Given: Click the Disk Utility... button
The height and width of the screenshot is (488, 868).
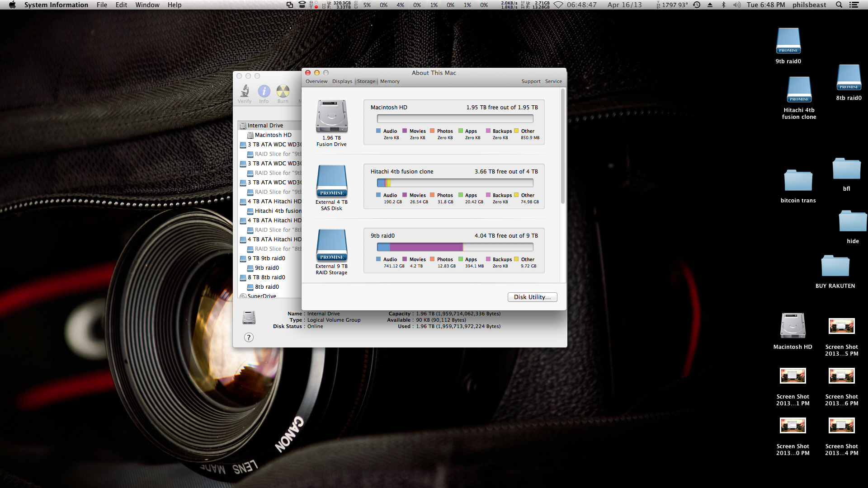Looking at the screenshot, I should [532, 297].
